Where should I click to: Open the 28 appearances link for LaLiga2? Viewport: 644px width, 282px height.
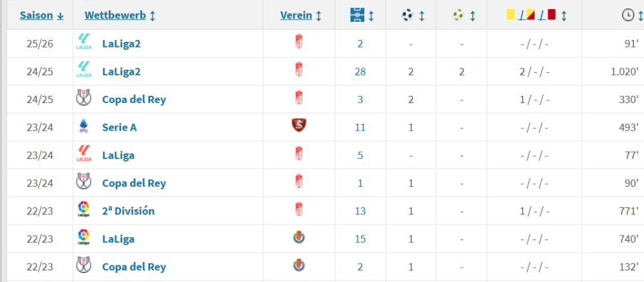pos(360,71)
